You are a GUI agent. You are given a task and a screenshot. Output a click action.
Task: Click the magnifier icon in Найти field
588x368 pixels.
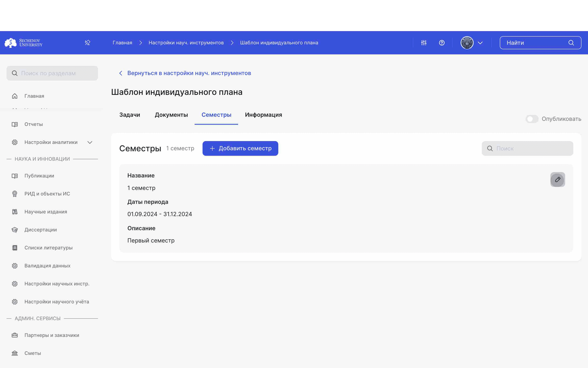click(571, 43)
